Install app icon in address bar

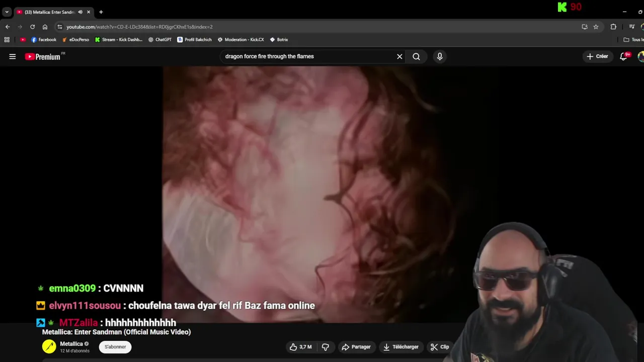click(585, 27)
